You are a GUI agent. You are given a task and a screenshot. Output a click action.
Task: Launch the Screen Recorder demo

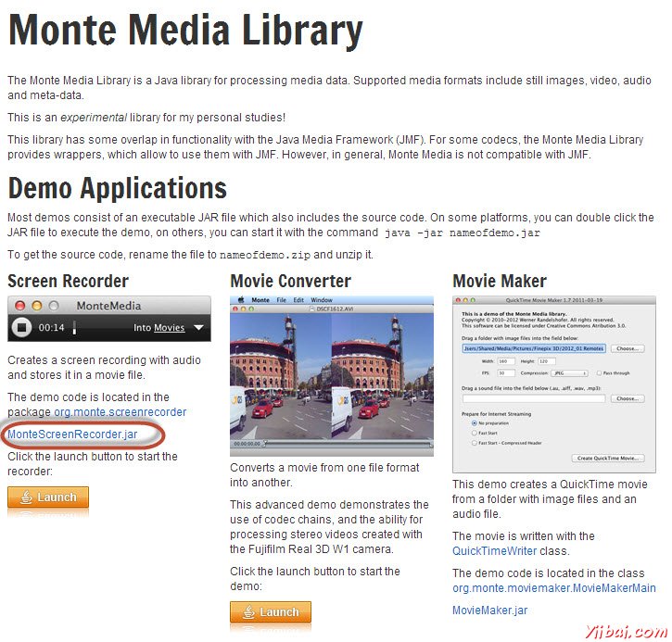coord(48,497)
